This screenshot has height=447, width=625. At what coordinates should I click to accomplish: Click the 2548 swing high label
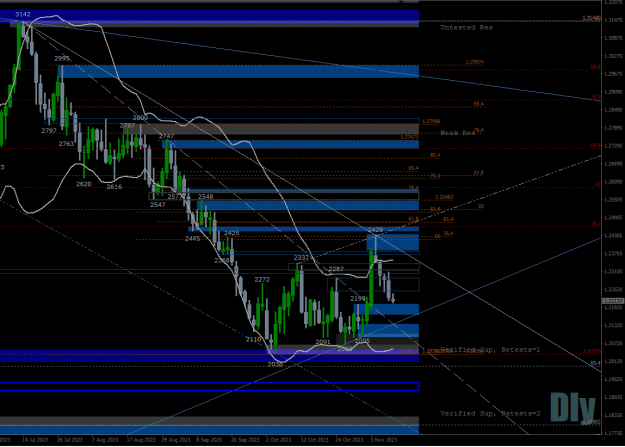pos(205,197)
